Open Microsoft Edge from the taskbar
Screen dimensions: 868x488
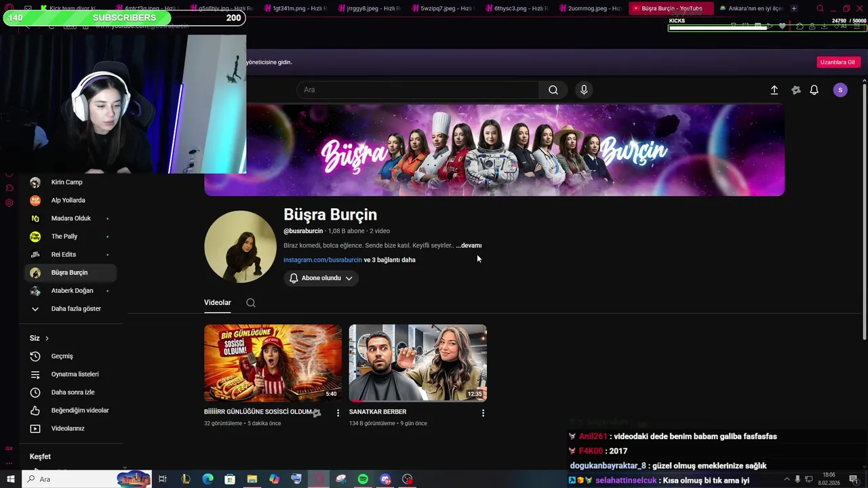pos(208,479)
